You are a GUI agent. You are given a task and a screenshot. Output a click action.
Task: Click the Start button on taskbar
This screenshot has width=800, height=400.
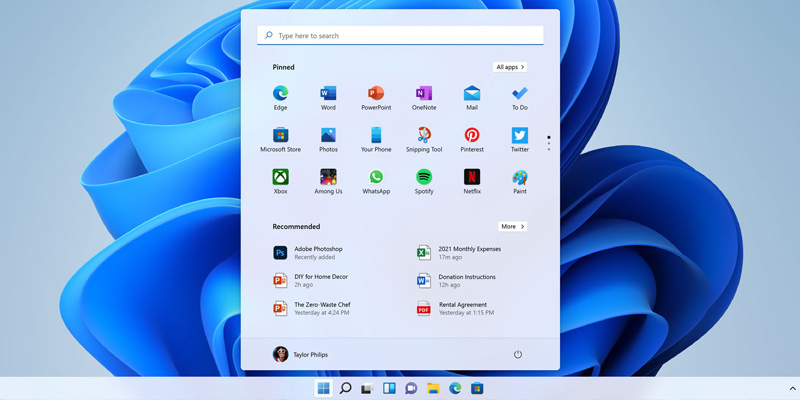[323, 388]
